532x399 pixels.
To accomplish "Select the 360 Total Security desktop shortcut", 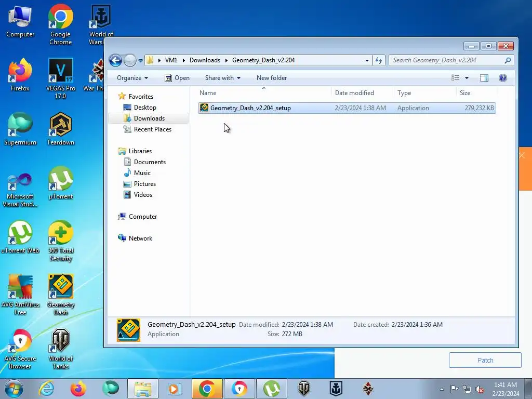I will click(x=60, y=241).
